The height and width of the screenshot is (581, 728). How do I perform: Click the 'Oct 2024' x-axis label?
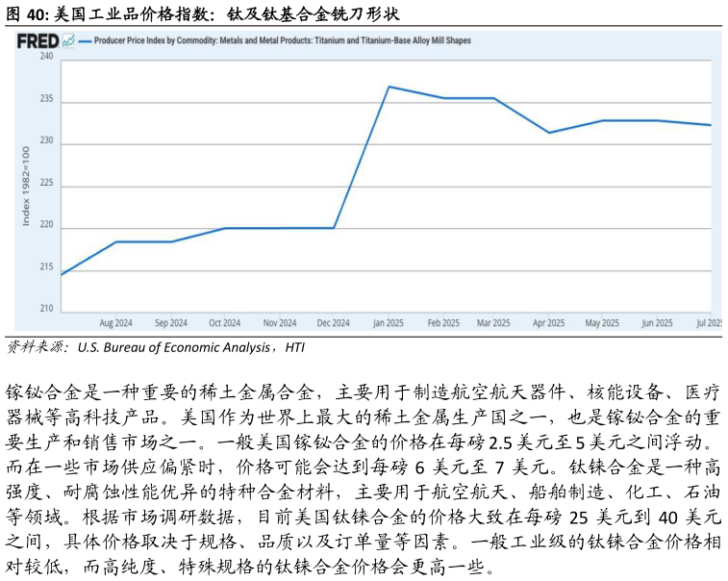click(x=225, y=323)
